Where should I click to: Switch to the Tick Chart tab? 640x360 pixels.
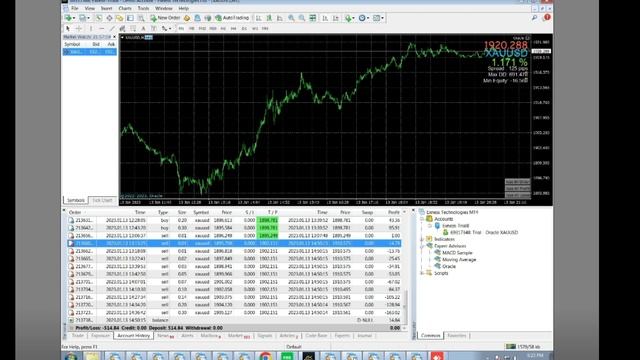102,200
